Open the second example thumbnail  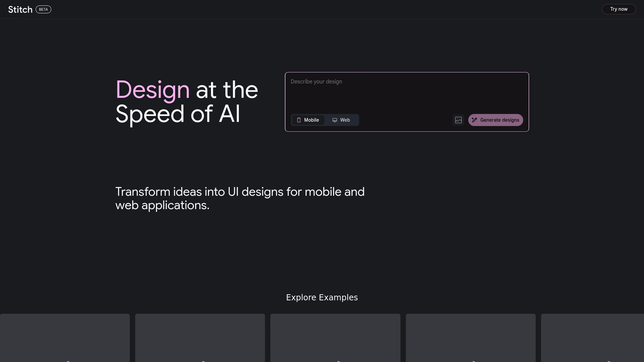click(200, 335)
